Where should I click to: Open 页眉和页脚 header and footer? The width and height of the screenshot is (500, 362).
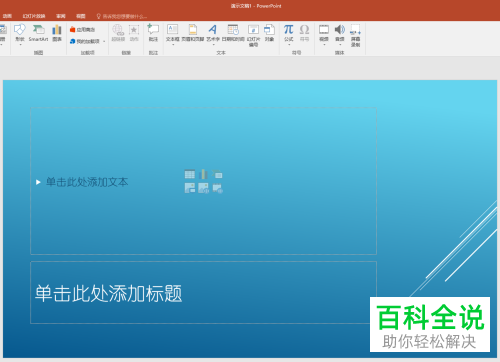coord(193,33)
